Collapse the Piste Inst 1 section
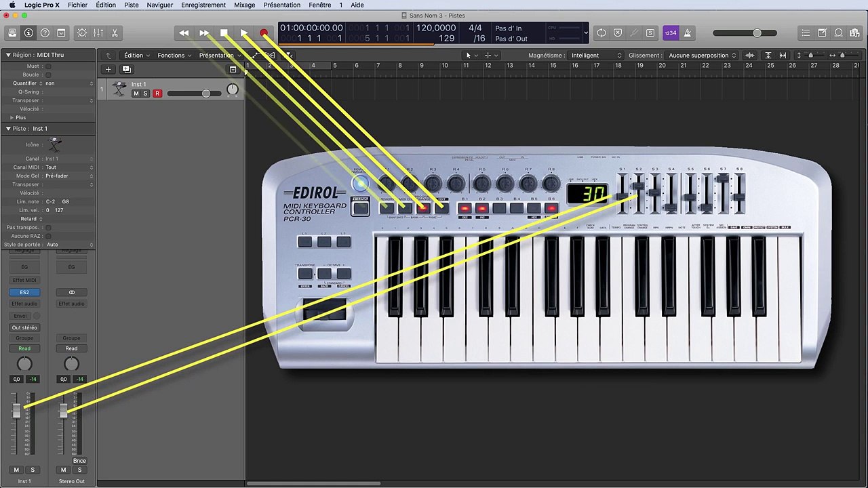868x488 pixels. (x=8, y=129)
